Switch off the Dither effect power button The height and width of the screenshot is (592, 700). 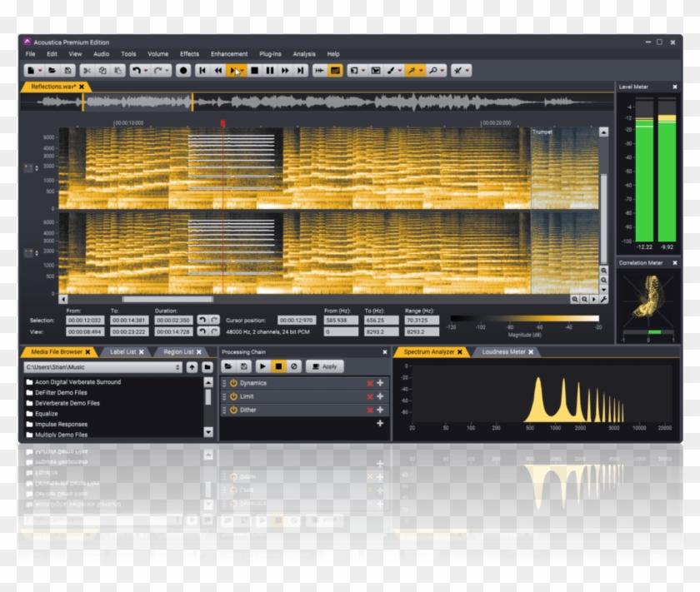[235, 410]
